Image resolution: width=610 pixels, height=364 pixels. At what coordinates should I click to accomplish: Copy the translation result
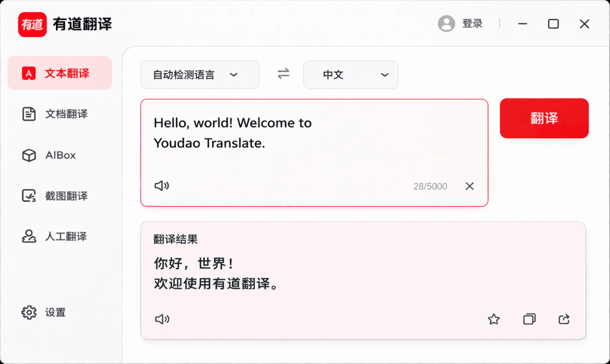(528, 319)
